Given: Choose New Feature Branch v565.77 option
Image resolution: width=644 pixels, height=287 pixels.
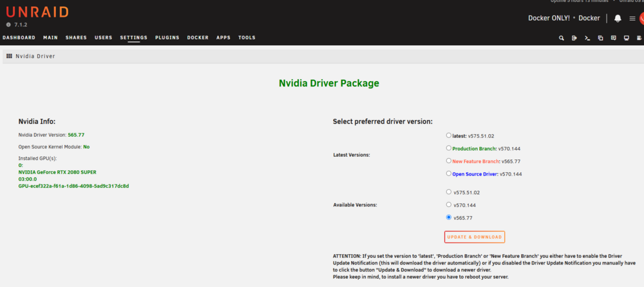Looking at the screenshot, I should (448, 161).
